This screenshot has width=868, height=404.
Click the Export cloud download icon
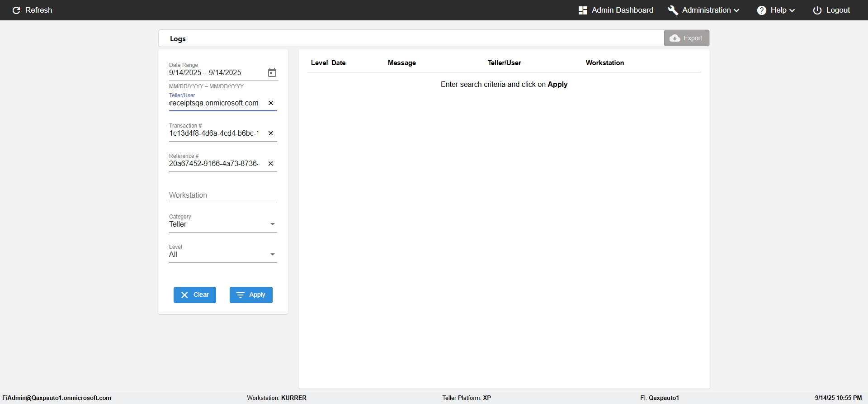[675, 38]
